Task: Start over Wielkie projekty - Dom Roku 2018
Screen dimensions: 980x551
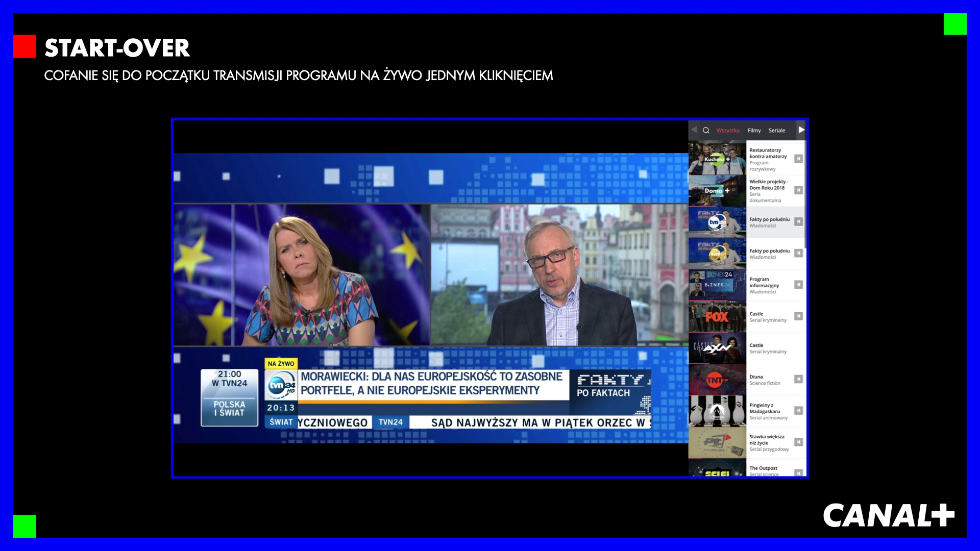Action: click(x=798, y=190)
